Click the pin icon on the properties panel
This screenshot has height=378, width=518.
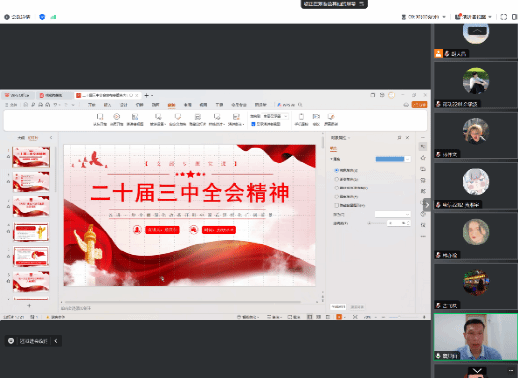click(x=399, y=138)
